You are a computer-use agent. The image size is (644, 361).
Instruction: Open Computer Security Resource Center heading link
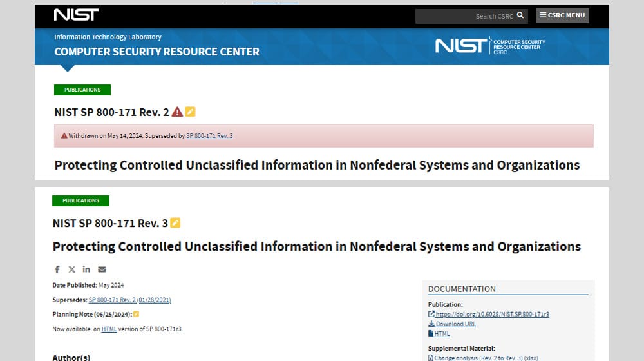(x=156, y=52)
